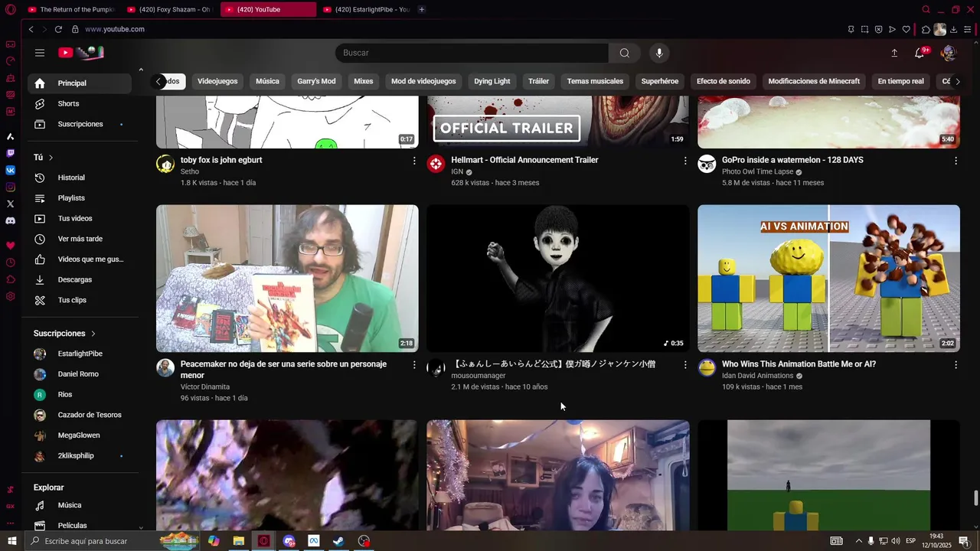
Task: Open Opera sidebar settings gear
Action: coord(10,296)
